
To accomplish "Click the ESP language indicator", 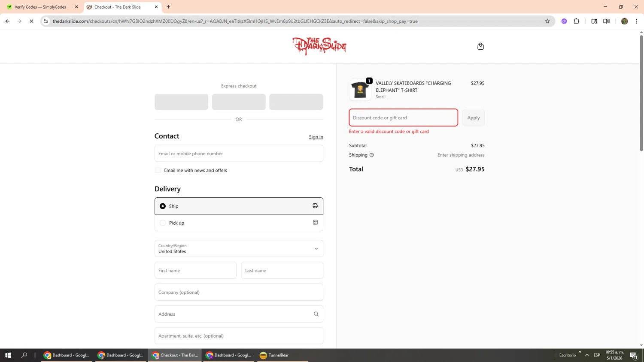I will 597,355.
